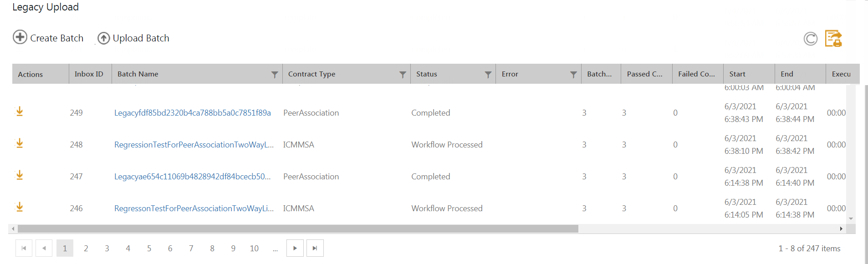The width and height of the screenshot is (868, 264).
Task: Download batch with Inbox ID 248
Action: coord(20,143)
